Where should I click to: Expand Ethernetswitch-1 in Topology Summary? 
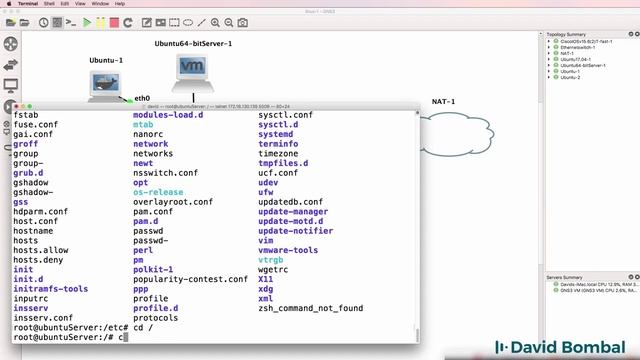[x=549, y=47]
